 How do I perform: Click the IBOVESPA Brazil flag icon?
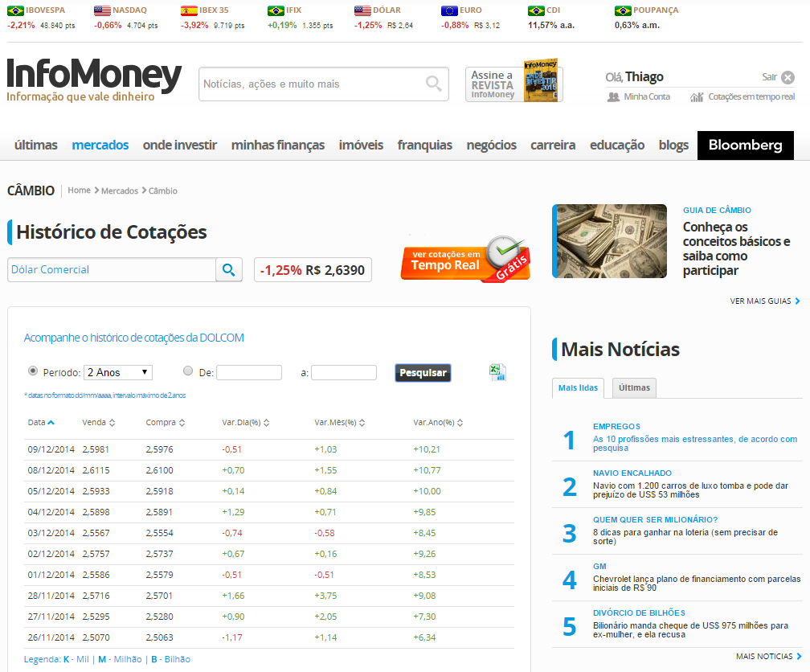(x=15, y=10)
